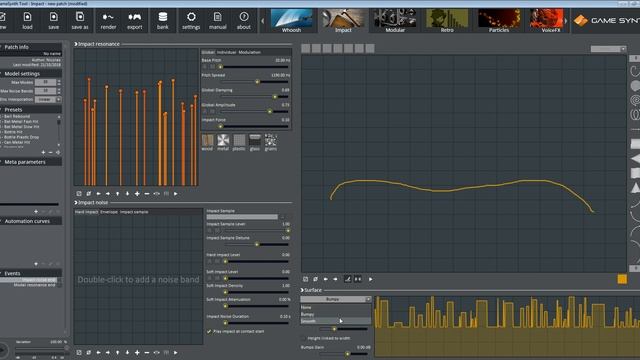Switch to the Retro model tab
The height and width of the screenshot is (360, 640).
[447, 21]
